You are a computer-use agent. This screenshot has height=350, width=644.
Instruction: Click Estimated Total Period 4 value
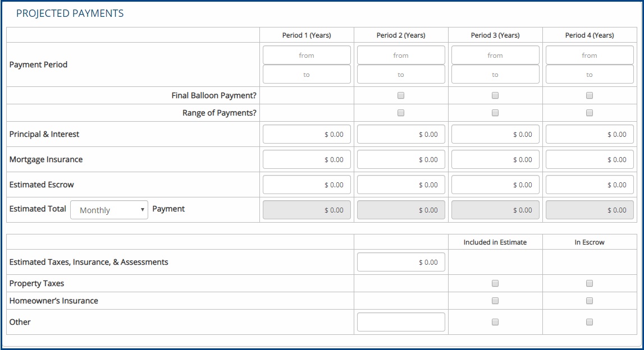click(x=590, y=210)
